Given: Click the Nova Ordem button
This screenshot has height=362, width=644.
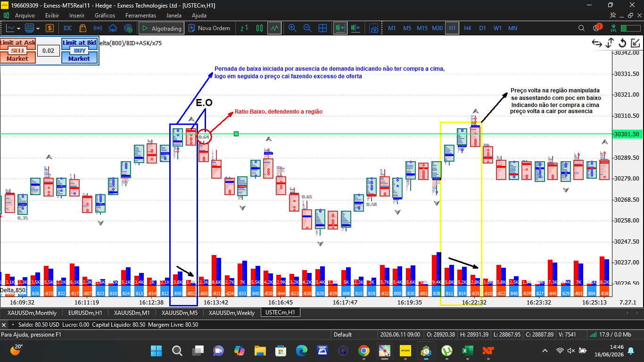Looking at the screenshot, I should [x=210, y=28].
